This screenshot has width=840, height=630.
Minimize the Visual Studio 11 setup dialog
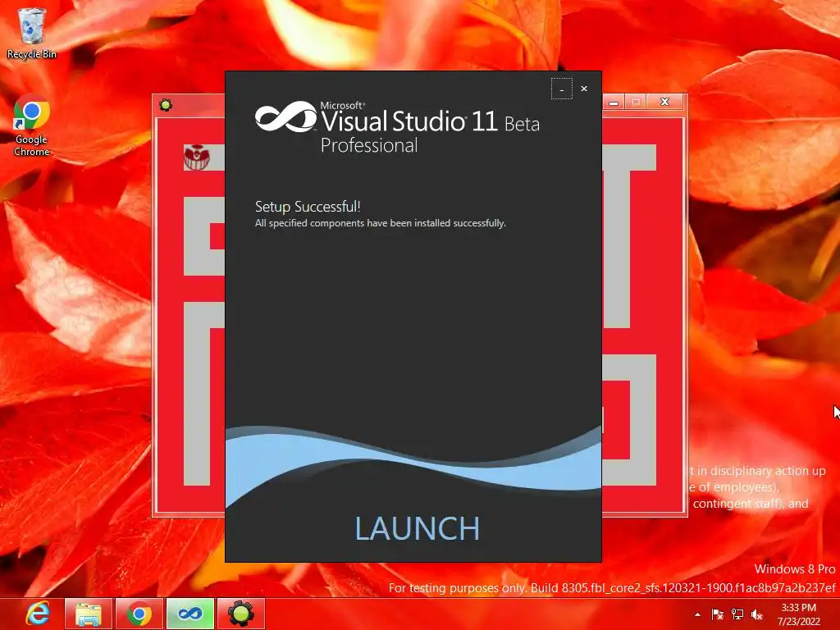click(561, 89)
